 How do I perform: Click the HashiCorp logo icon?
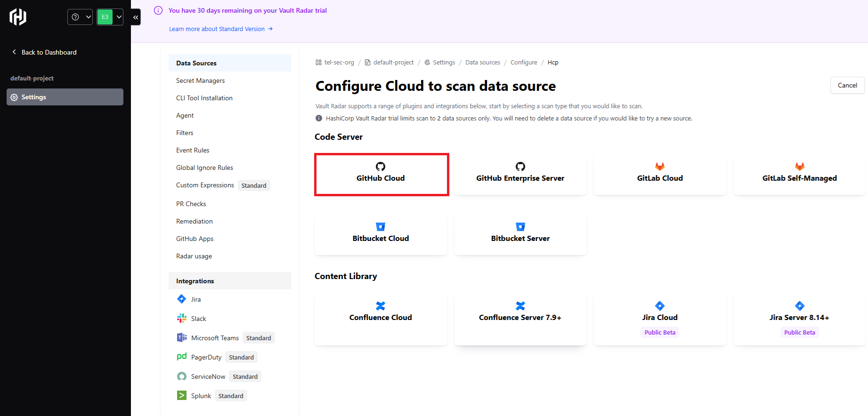(18, 17)
